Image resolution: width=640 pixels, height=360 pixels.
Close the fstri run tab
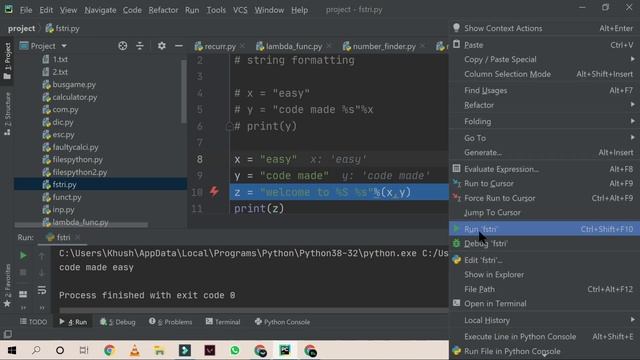pos(78,237)
